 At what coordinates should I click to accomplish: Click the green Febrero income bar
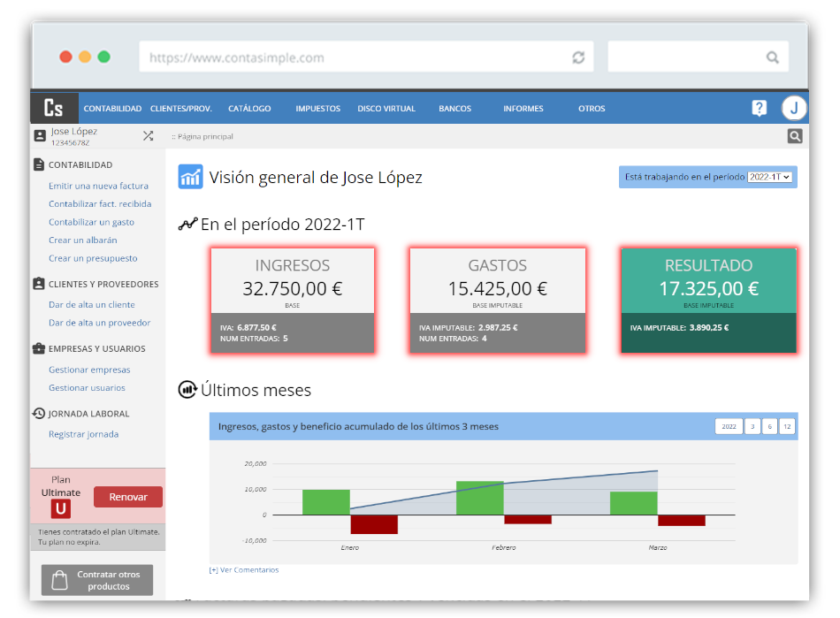[480, 498]
